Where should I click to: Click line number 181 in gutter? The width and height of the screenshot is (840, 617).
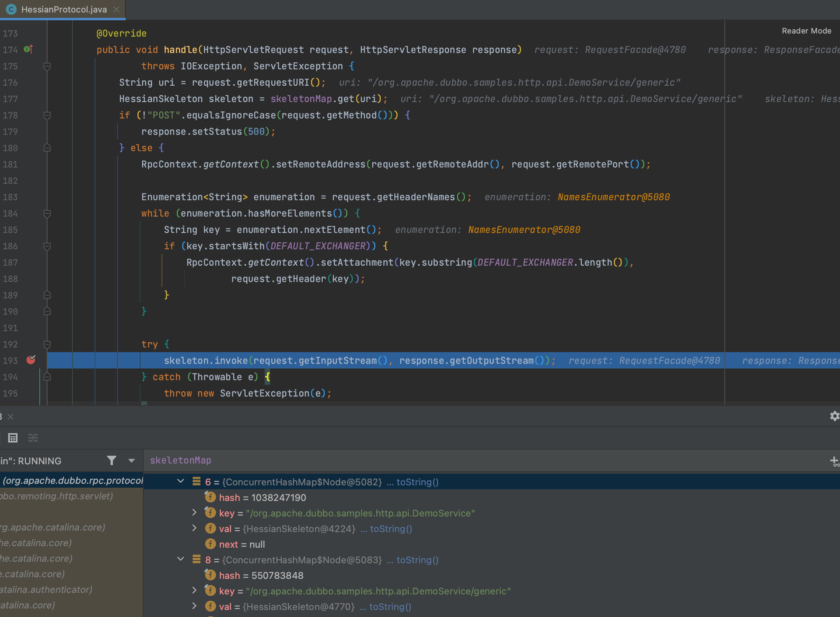(x=11, y=164)
